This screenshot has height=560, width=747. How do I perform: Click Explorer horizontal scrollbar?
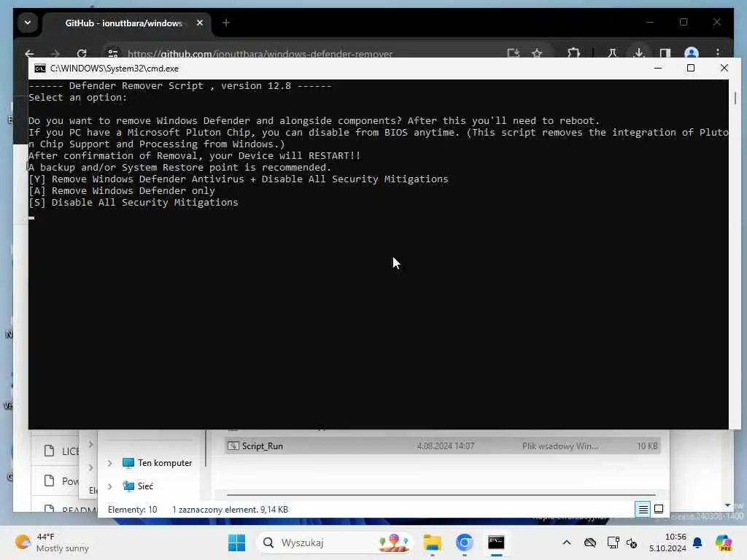click(441, 495)
